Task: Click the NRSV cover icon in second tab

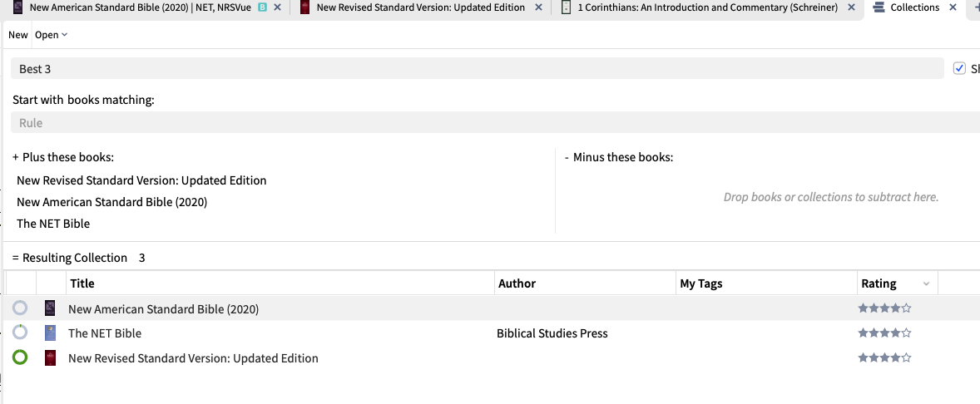Action: (x=305, y=7)
